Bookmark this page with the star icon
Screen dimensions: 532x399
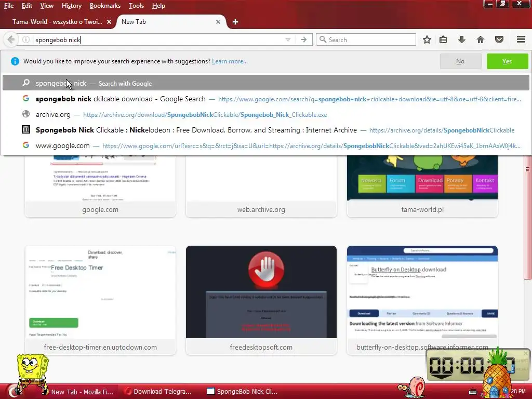(x=427, y=39)
